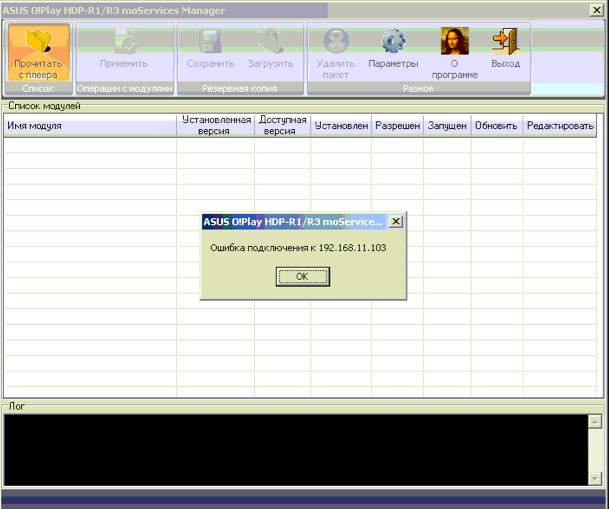Select the Установлен column header
609x509 pixels.
click(x=341, y=126)
